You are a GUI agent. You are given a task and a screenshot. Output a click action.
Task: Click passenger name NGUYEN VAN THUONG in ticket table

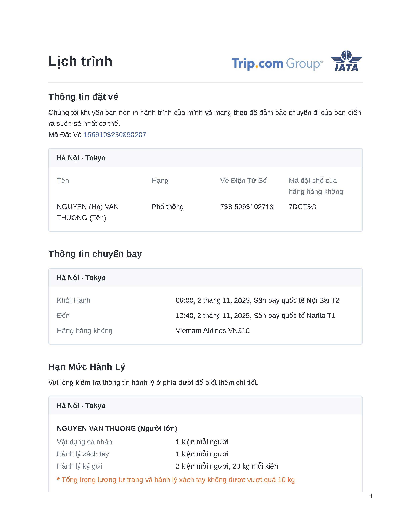coord(88,212)
